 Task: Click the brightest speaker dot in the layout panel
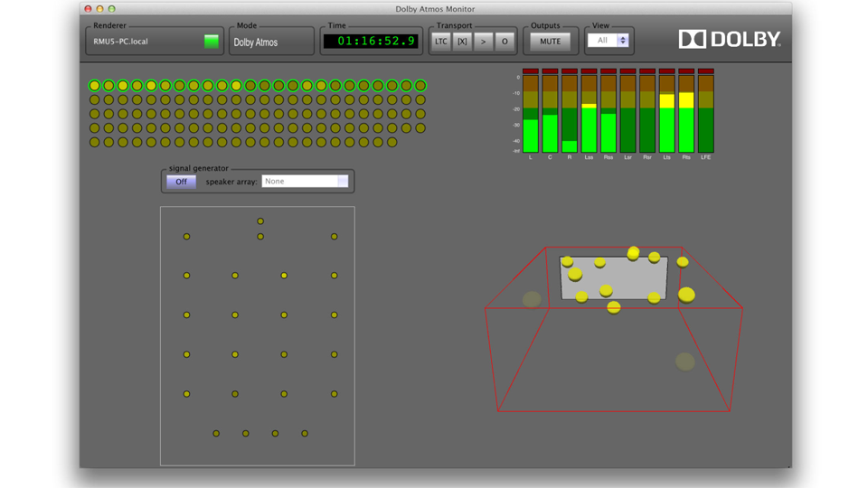284,276
